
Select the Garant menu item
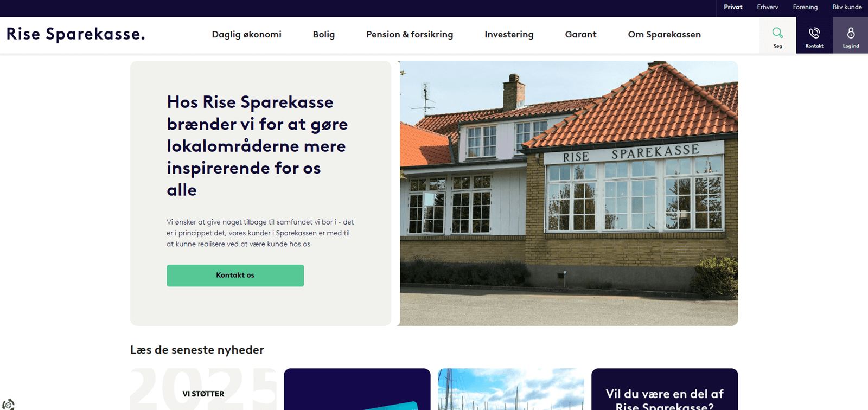580,35
